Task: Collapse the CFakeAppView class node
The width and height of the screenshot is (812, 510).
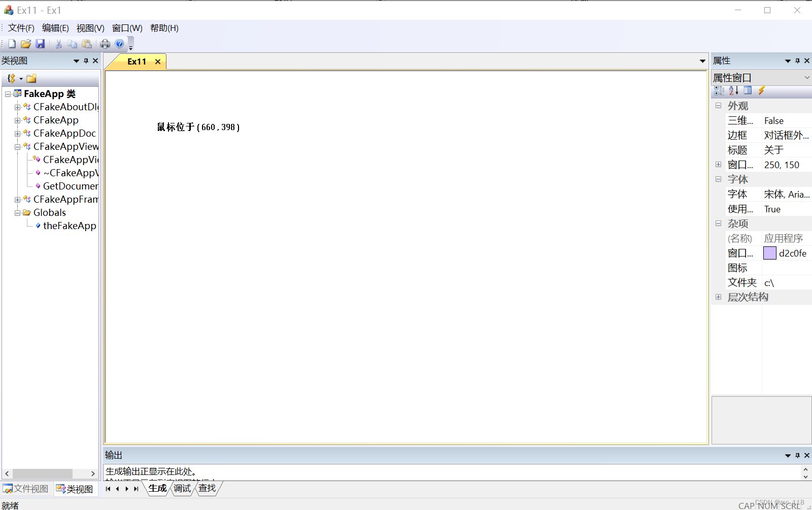Action: (17, 147)
